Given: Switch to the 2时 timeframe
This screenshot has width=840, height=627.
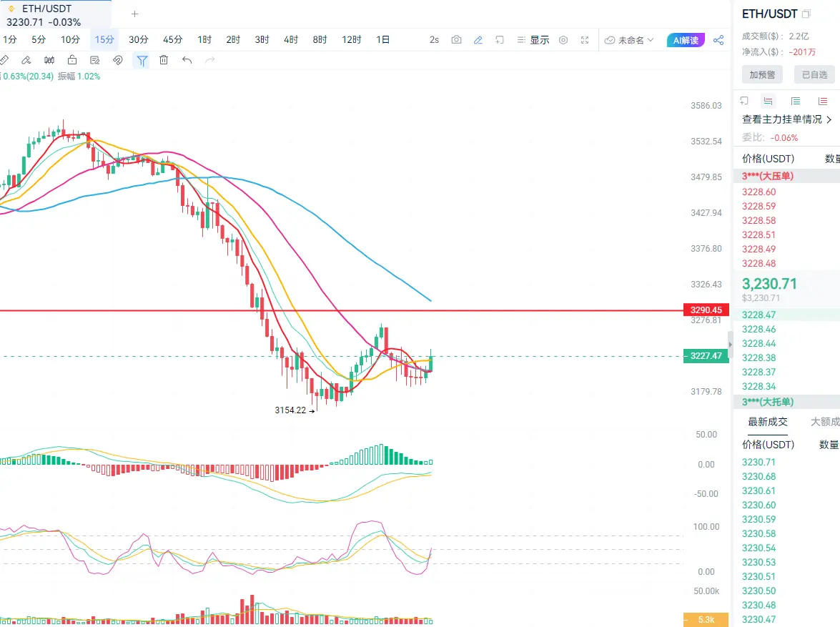Looking at the screenshot, I should click(233, 39).
